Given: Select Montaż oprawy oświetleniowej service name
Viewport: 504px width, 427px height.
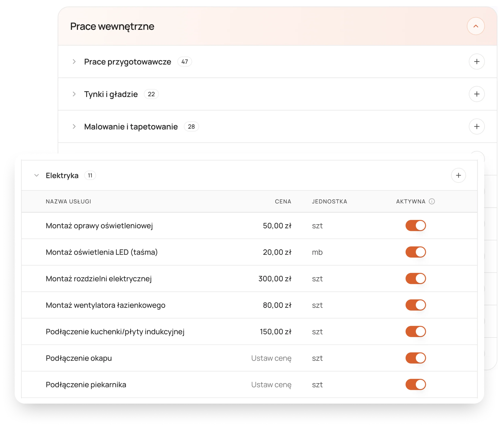Looking at the screenshot, I should click(x=99, y=226).
